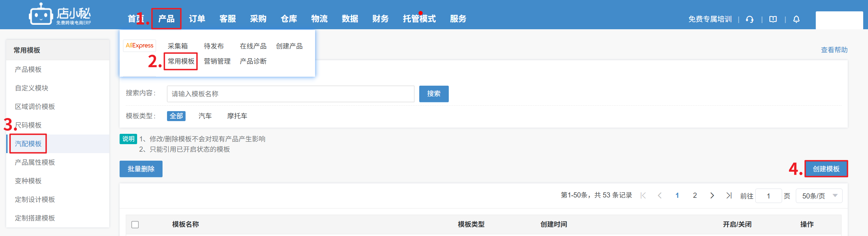Focus the template name search field
The image size is (868, 236).
[290, 94]
